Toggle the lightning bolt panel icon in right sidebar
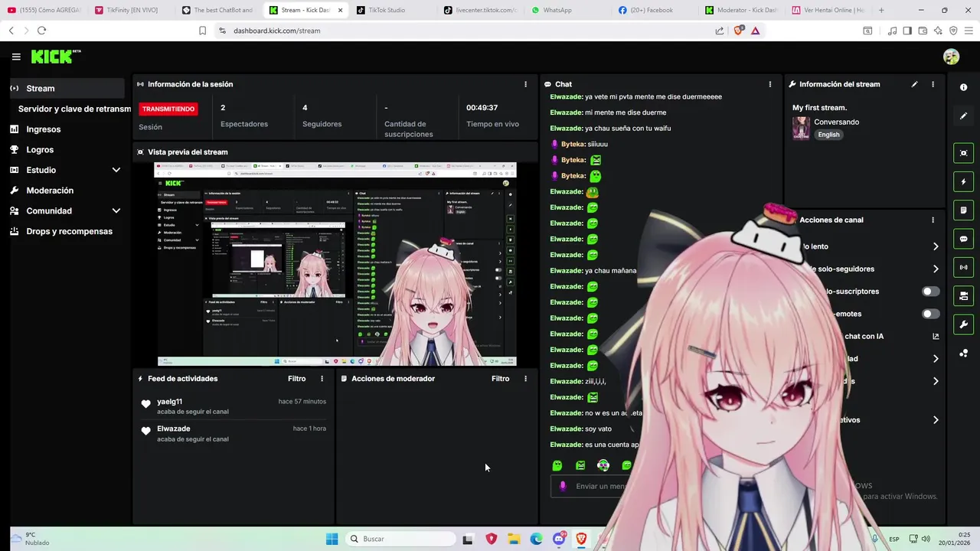 tap(963, 181)
